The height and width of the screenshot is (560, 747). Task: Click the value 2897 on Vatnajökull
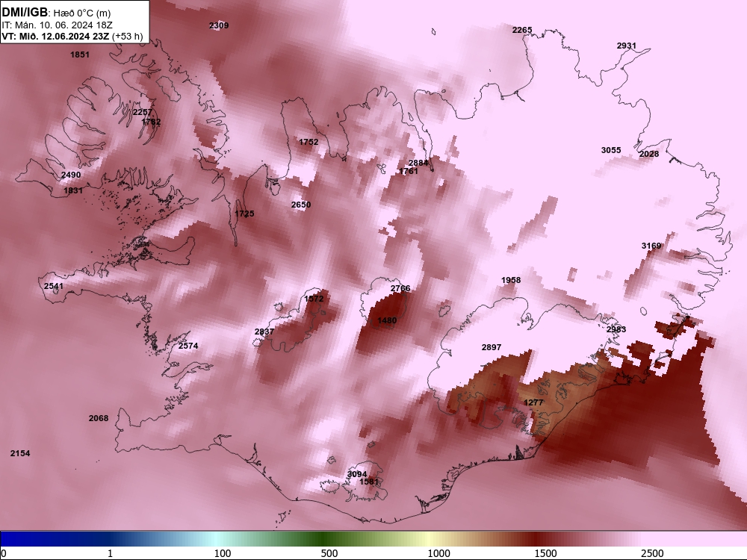click(x=492, y=348)
